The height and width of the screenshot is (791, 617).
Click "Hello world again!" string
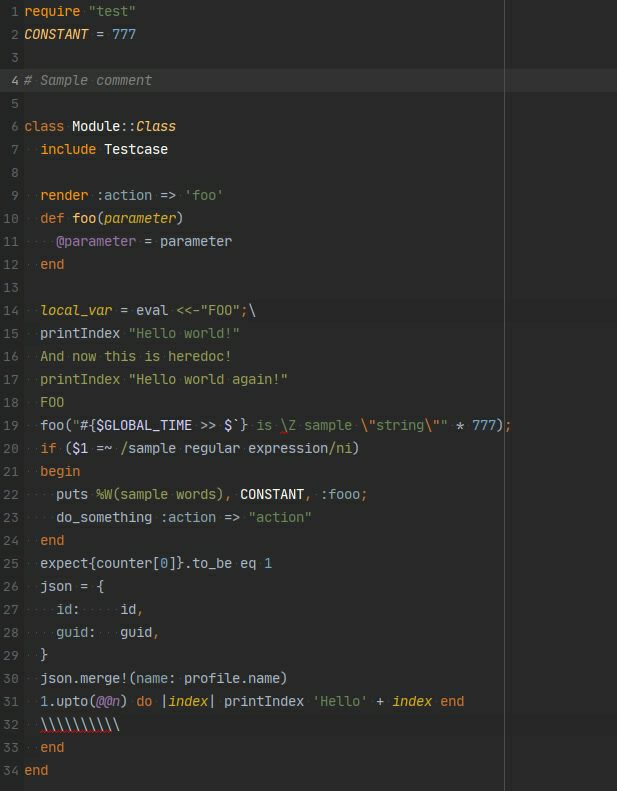coord(208,379)
